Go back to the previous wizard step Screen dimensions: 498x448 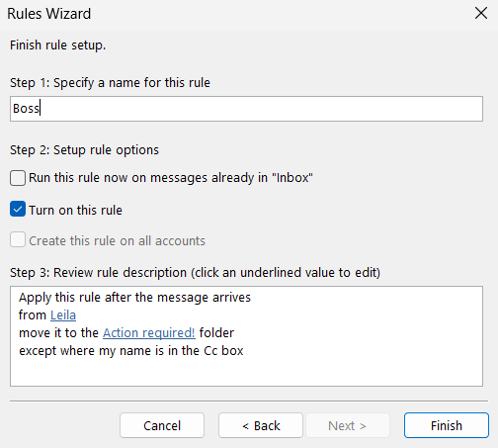tap(261, 425)
